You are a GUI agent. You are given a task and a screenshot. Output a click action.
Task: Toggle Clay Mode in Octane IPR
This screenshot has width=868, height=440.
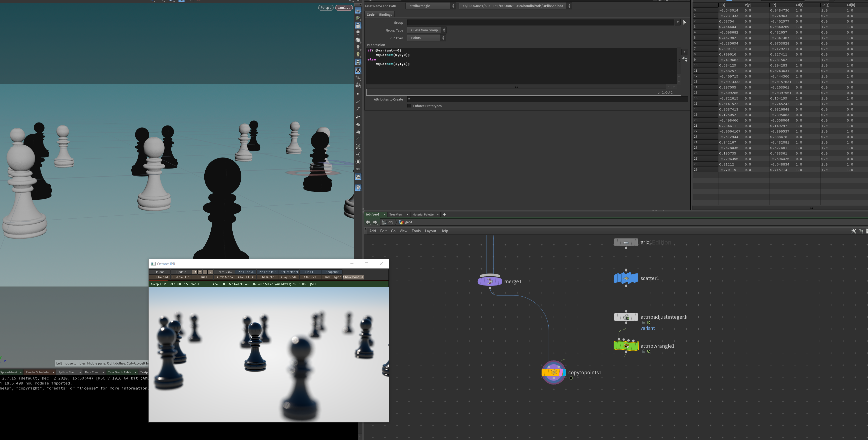(x=289, y=277)
